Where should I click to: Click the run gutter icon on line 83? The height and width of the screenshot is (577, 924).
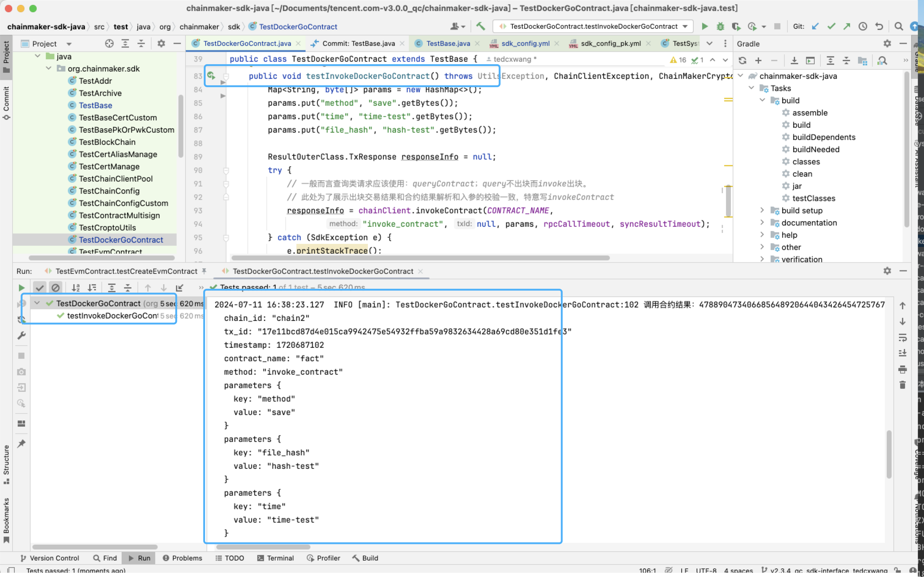211,76
